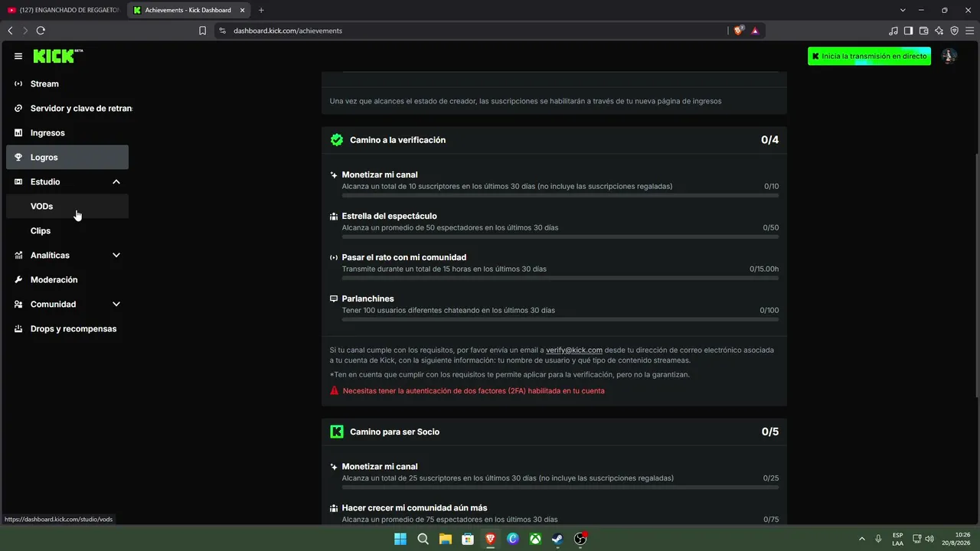Click the Pasar el rato progress bar

[x=560, y=278]
